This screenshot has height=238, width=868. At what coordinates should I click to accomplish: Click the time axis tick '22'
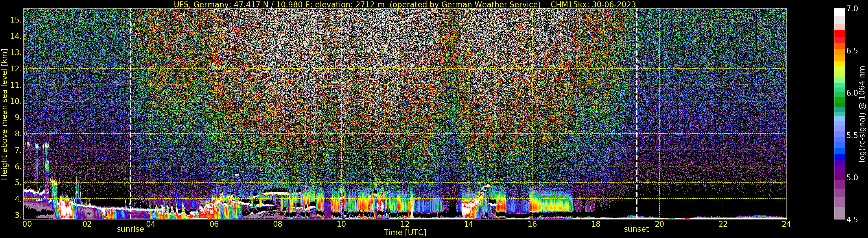click(723, 224)
